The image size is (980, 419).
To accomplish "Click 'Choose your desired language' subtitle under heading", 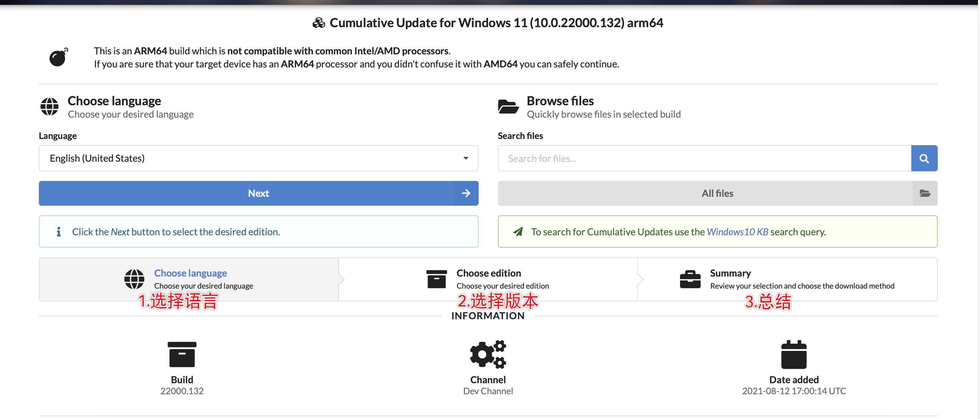I will [x=131, y=114].
